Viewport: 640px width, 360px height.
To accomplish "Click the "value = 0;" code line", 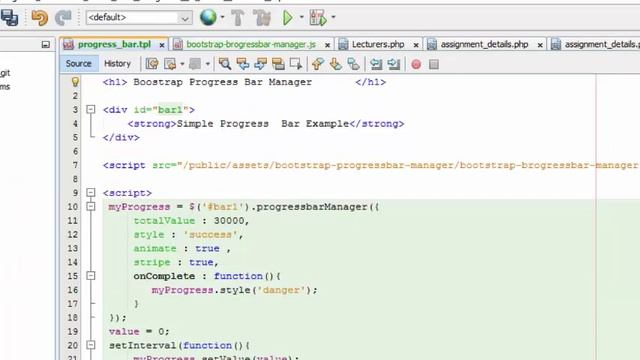I will 139,332.
